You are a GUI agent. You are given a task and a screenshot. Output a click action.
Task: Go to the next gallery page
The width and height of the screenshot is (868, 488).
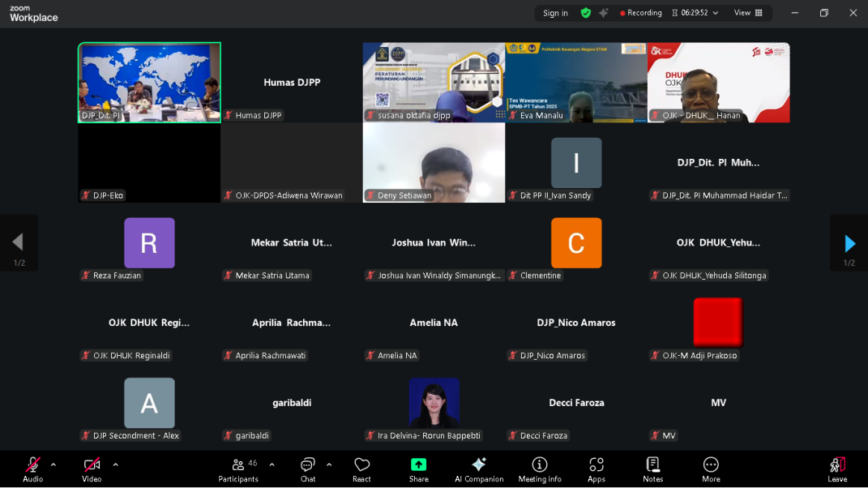(x=850, y=244)
